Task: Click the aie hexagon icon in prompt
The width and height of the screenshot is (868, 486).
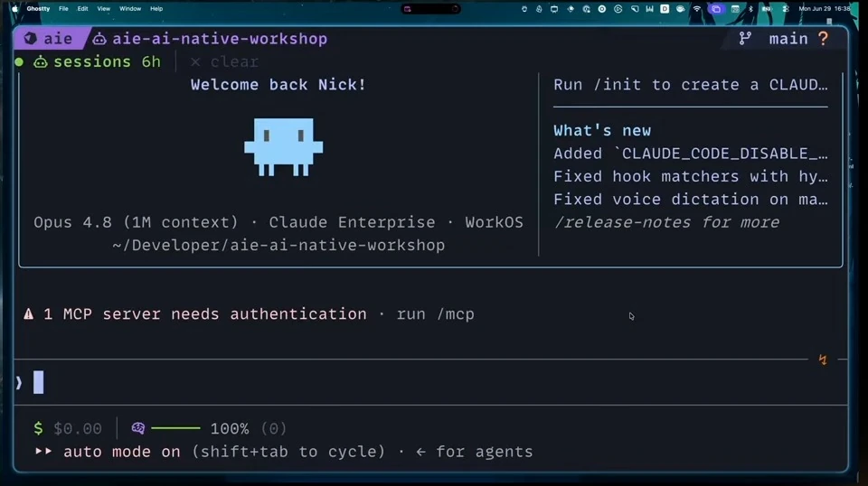Action: click(31, 39)
